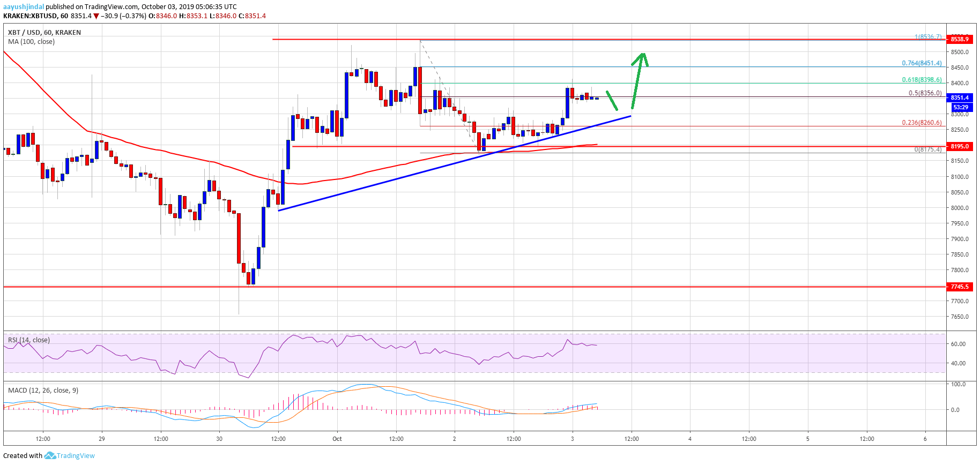Click the red down triangle in header

(96, 16)
